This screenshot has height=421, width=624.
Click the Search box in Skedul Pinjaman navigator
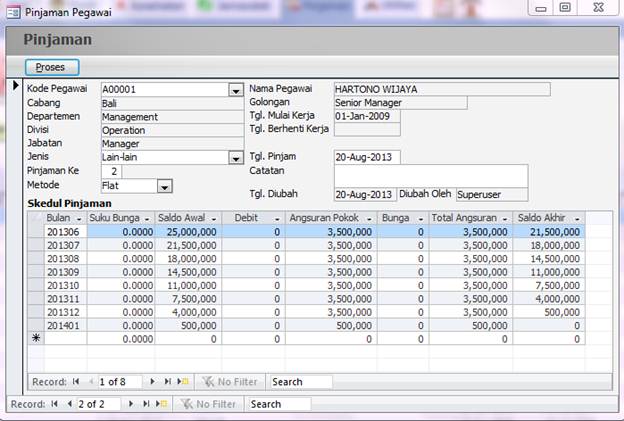pos(301,382)
